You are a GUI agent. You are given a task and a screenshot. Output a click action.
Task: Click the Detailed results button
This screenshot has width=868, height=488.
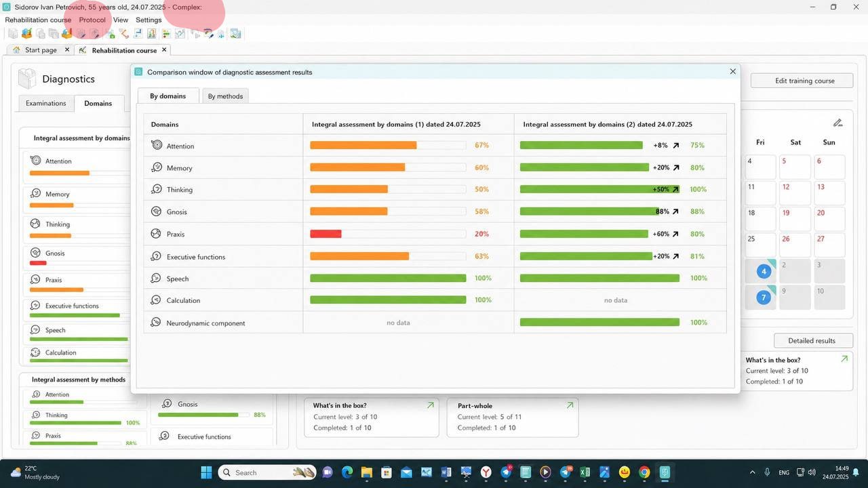click(x=812, y=340)
